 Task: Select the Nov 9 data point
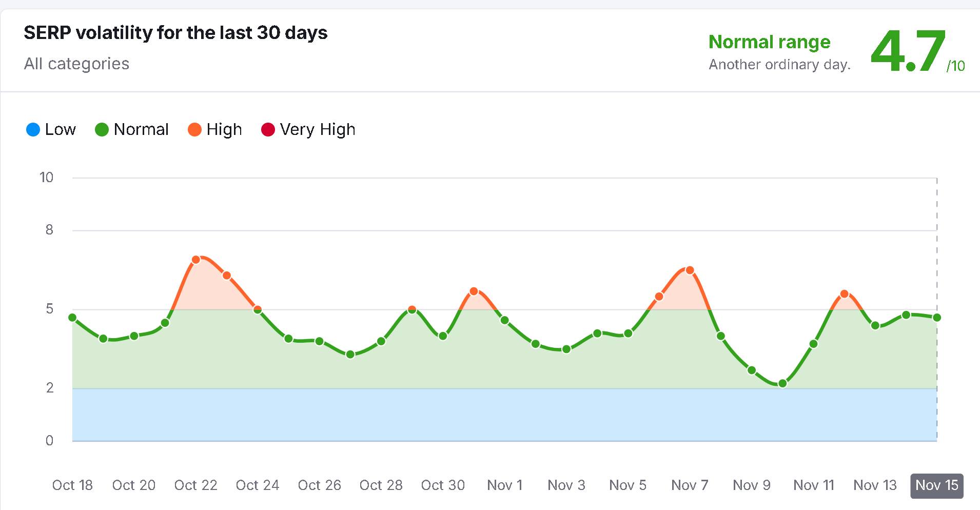click(x=752, y=370)
